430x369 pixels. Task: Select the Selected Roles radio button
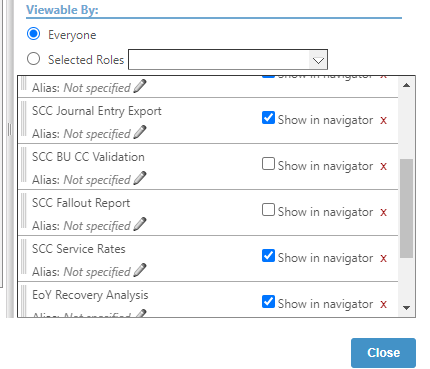[34, 59]
